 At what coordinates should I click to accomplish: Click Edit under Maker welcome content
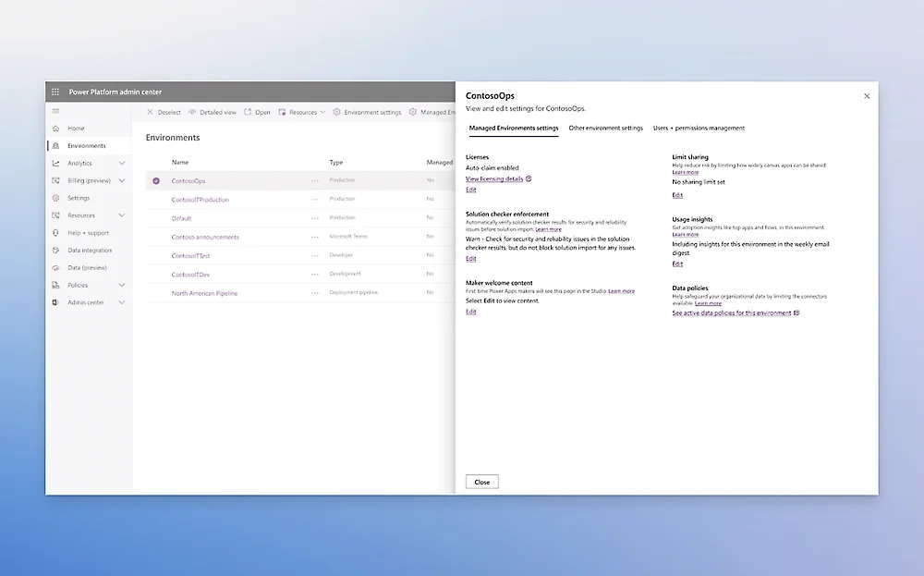point(471,312)
